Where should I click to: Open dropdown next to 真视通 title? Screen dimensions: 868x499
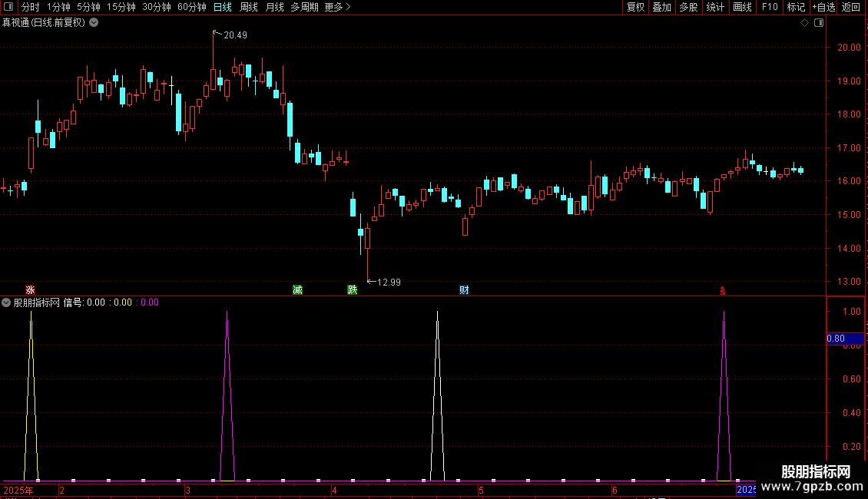(x=94, y=23)
